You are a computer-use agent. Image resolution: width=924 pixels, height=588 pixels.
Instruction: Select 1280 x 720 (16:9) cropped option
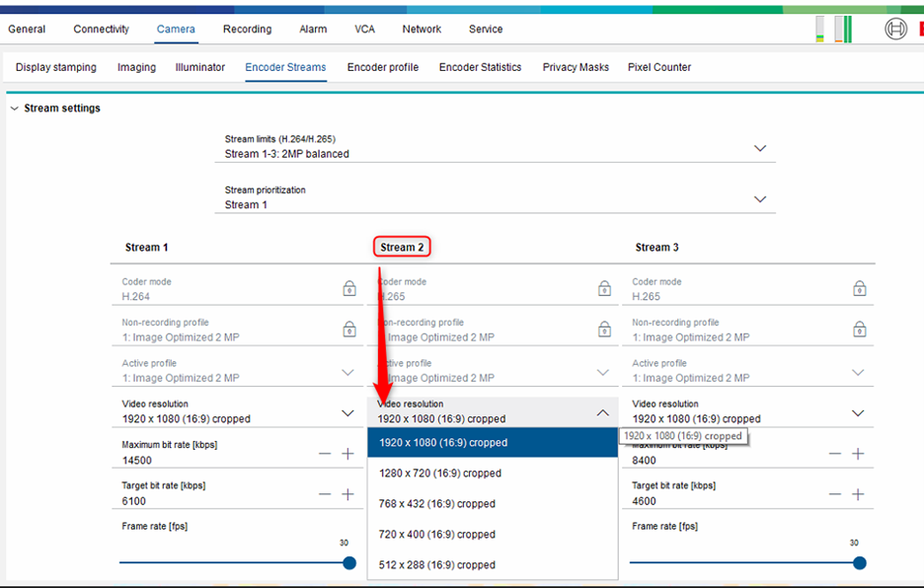coord(440,474)
